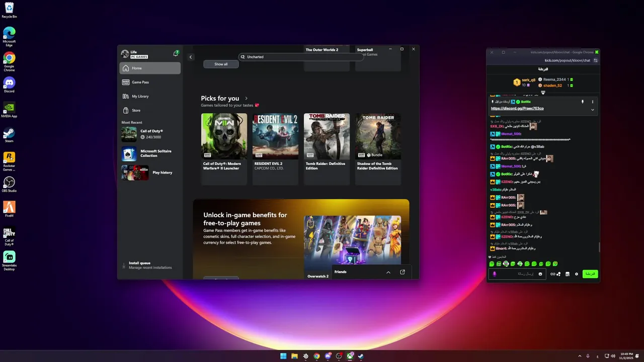644x362 pixels.
Task: Open the RESIDENT EVIL 2 game card
Action: pos(275,149)
